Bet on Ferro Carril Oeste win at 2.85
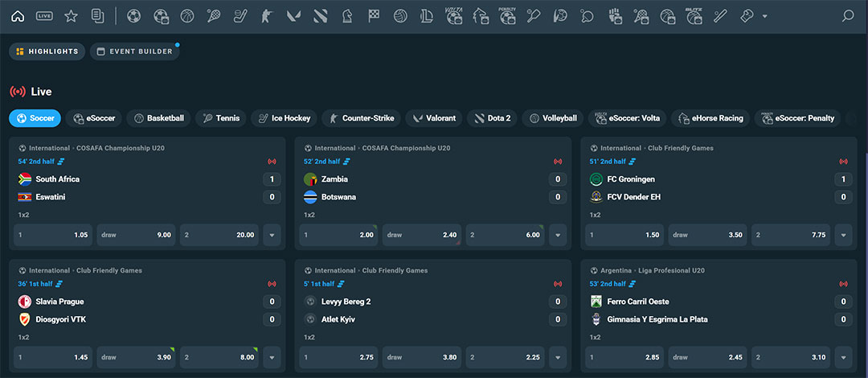 624,358
